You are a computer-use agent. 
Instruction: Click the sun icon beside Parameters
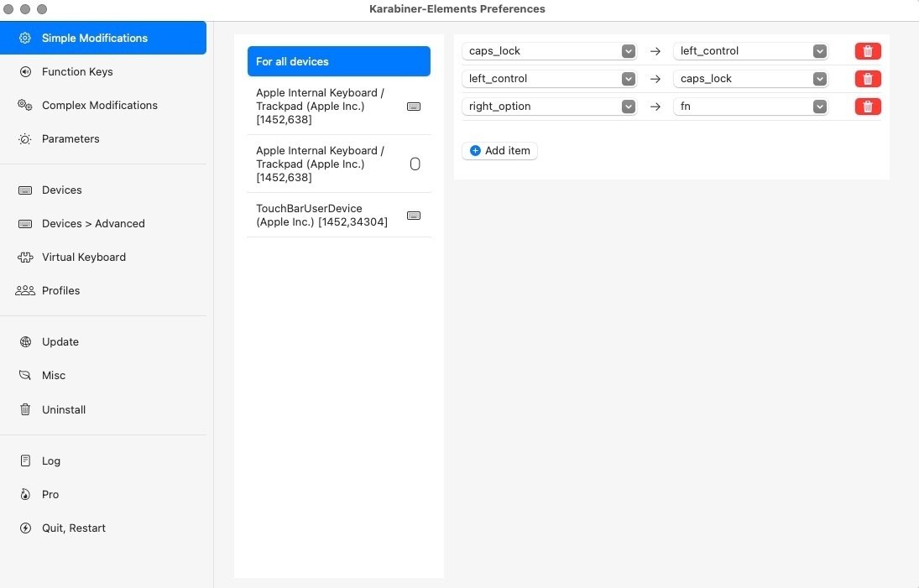pos(24,138)
